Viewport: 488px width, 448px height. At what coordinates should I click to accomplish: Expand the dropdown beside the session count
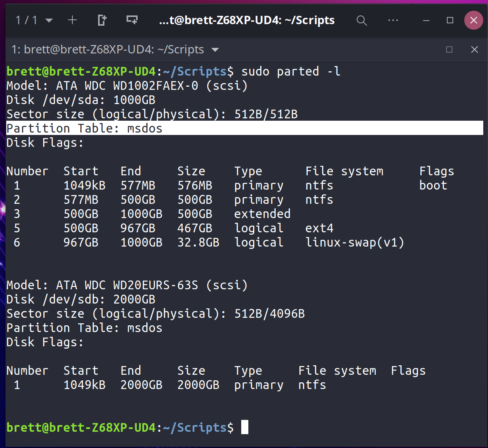click(48, 20)
